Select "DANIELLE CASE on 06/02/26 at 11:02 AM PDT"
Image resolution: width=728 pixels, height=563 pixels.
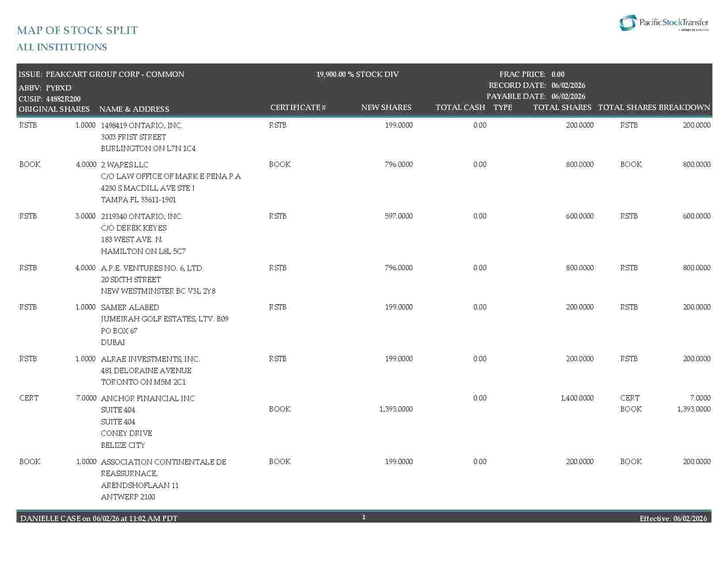(99, 518)
